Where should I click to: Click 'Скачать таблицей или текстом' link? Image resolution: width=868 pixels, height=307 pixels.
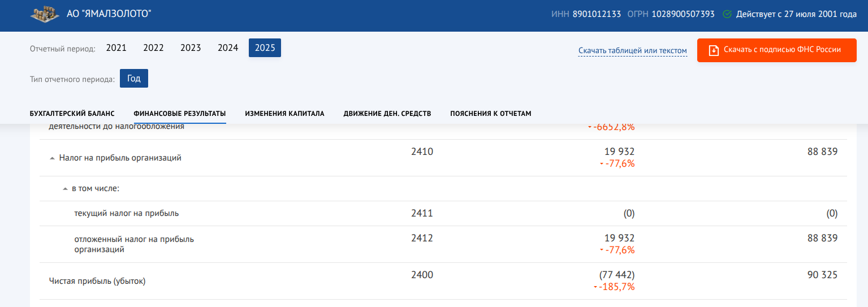pos(632,51)
